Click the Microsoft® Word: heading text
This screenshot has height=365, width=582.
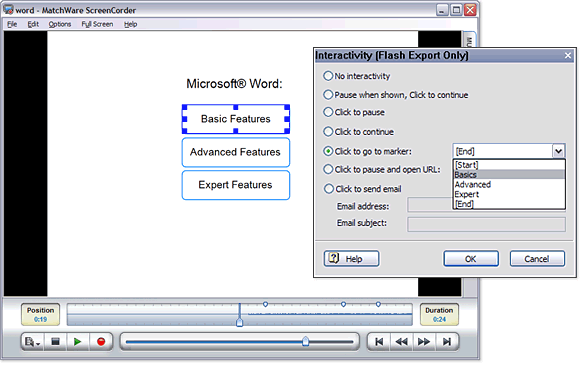coord(234,84)
